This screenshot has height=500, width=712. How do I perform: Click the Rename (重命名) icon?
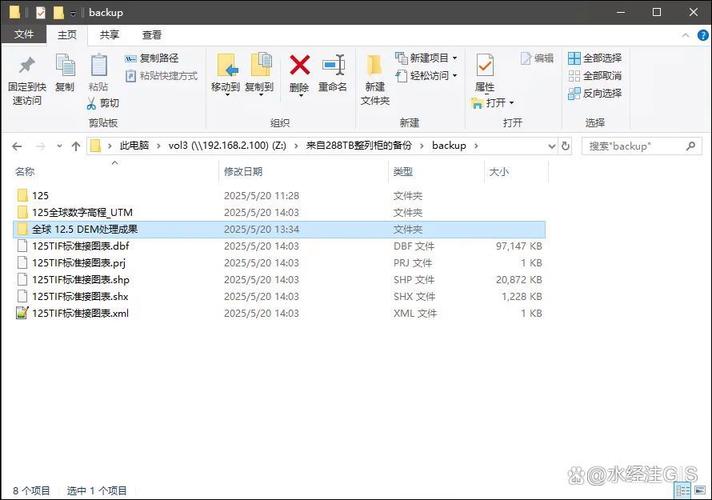coord(333,65)
